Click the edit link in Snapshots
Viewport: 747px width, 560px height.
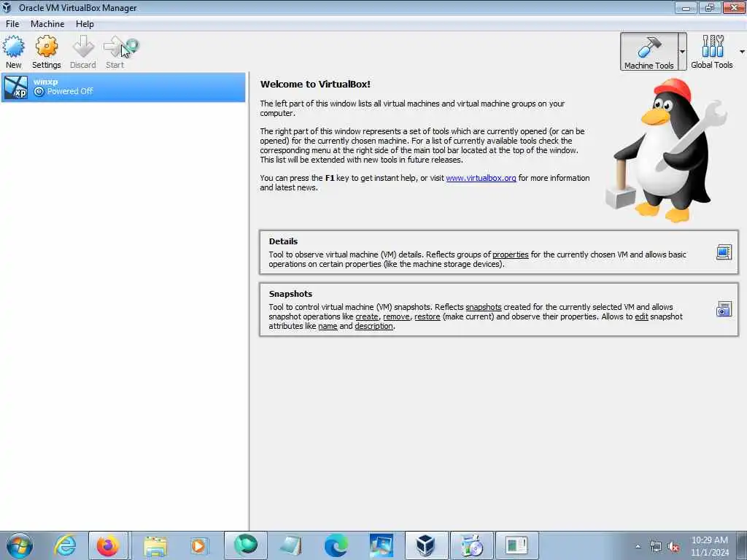[641, 316]
